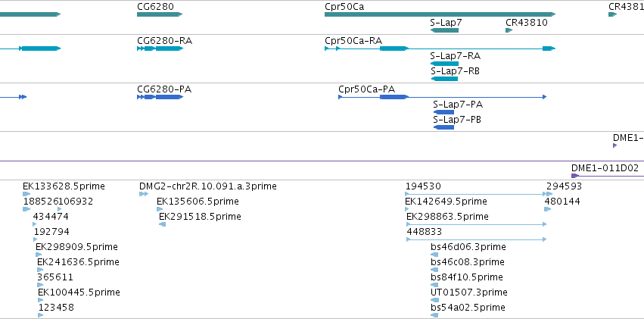Screen dimensions: 644x319
Task: Select EST label bs46c08.3prime
Action: coord(468,262)
